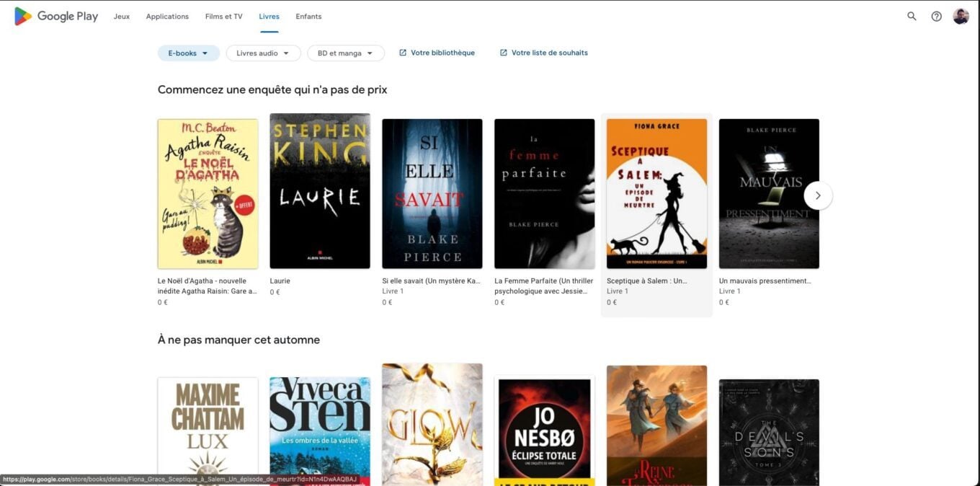Open the Glow book cover
The image size is (980, 486).
point(432,425)
